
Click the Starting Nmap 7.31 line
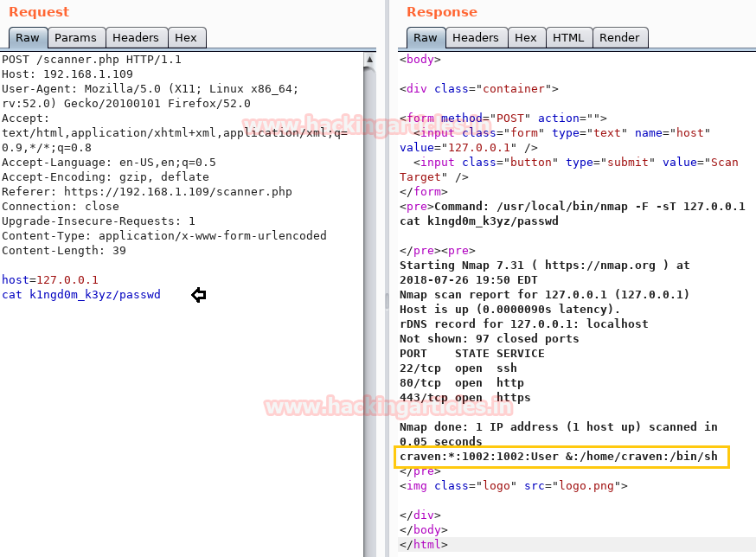click(x=545, y=272)
